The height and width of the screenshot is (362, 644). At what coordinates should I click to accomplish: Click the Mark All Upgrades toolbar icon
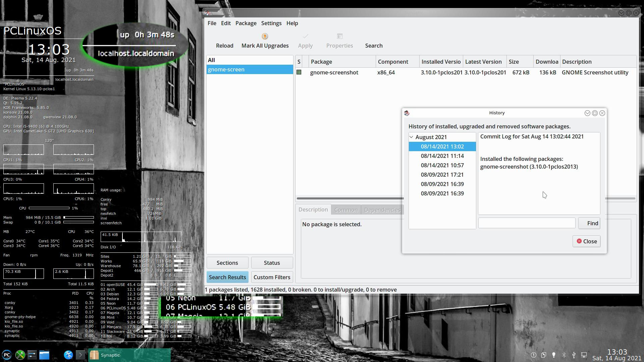click(265, 36)
